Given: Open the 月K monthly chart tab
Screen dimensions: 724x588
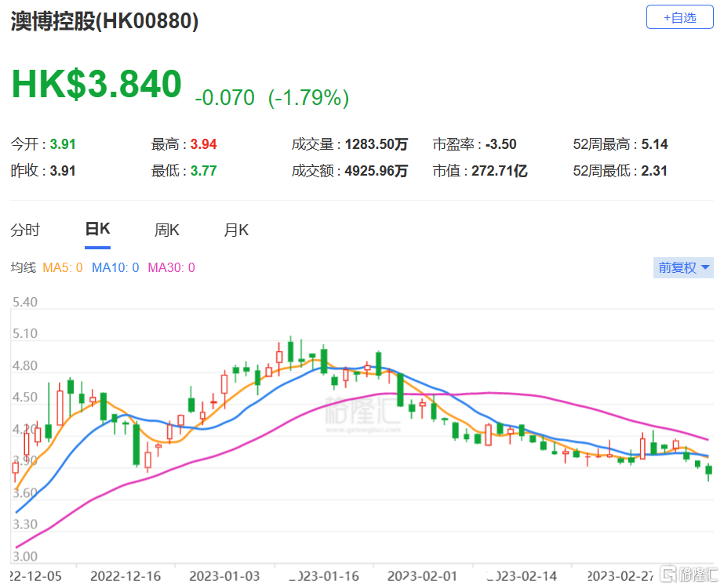Looking at the screenshot, I should tap(236, 230).
